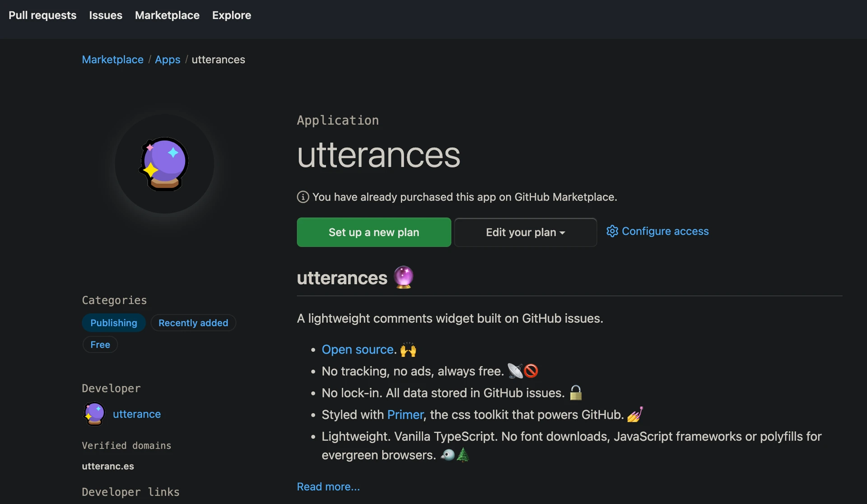Click Set up a new plan button

pyautogui.click(x=374, y=232)
